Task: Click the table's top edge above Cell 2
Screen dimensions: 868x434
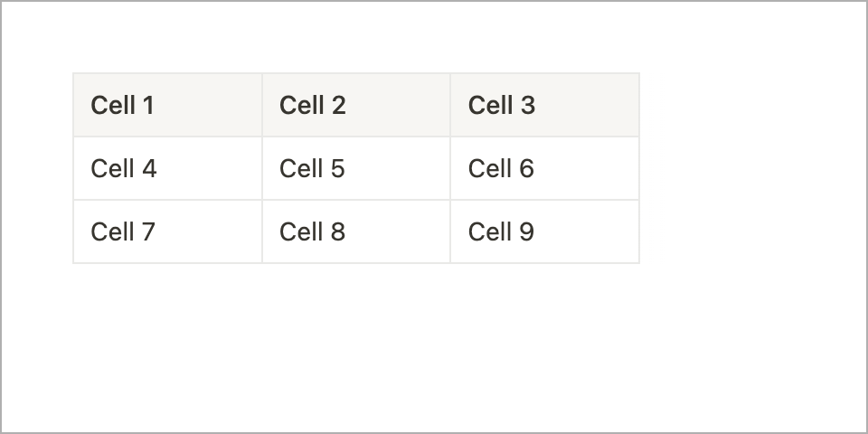Action: pos(356,73)
